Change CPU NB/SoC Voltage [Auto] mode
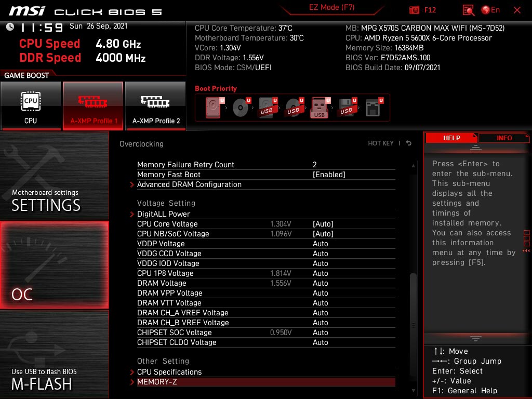The image size is (532, 399). (x=323, y=234)
